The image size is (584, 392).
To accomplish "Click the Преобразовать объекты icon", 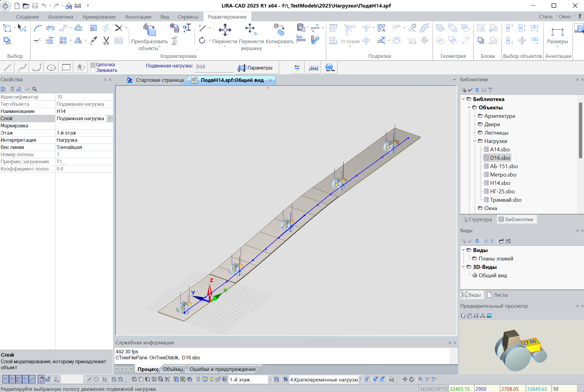I will [150, 30].
